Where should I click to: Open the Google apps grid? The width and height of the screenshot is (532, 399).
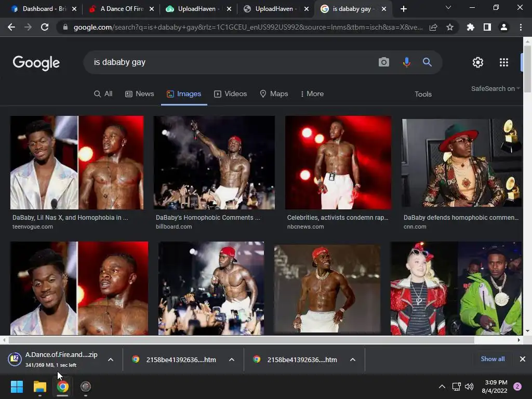(x=504, y=62)
